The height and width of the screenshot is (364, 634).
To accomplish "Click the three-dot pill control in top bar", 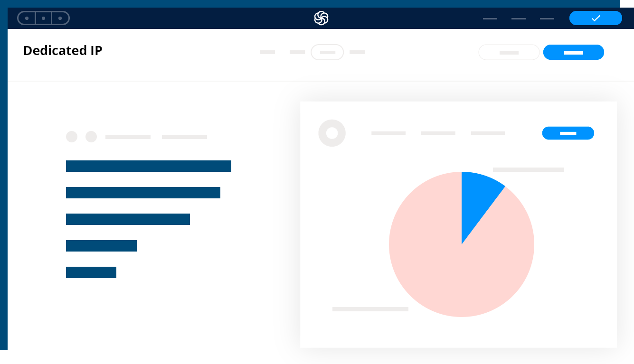I will pos(43,18).
